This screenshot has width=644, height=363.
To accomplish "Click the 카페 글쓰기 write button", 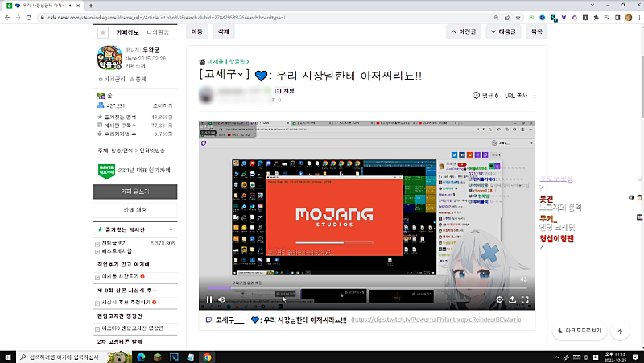I will tap(135, 192).
